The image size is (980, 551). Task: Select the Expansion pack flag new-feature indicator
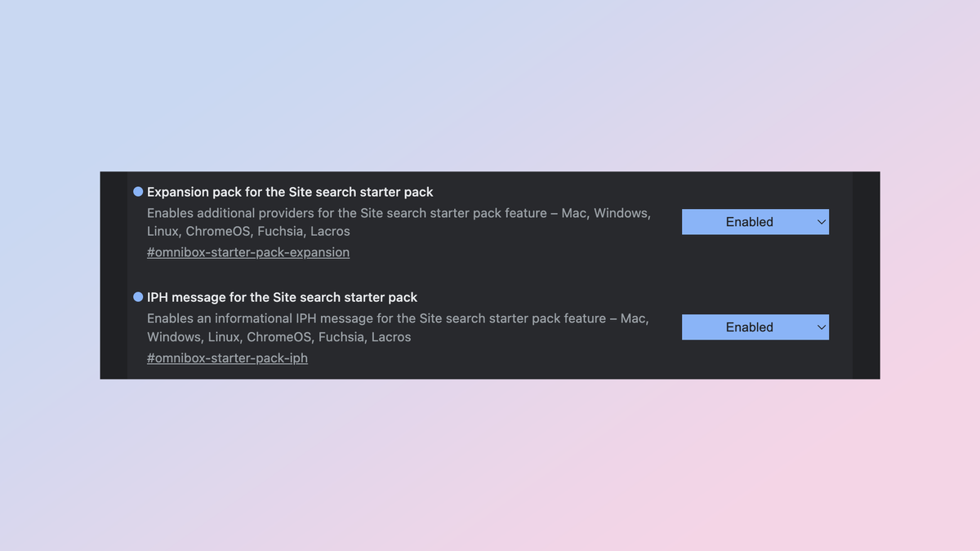[136, 191]
